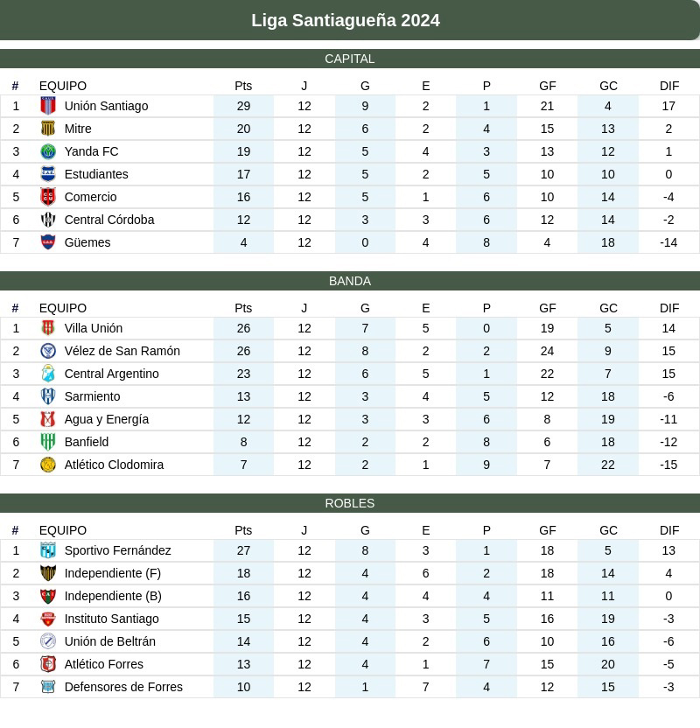This screenshot has height=728, width=700.
Task: Click the Liga Santiagueña 2024 title banner
Action: 346,20
